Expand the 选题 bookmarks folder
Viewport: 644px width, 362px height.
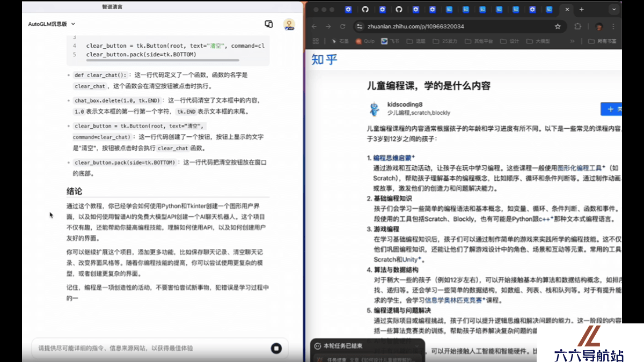[x=416, y=41]
